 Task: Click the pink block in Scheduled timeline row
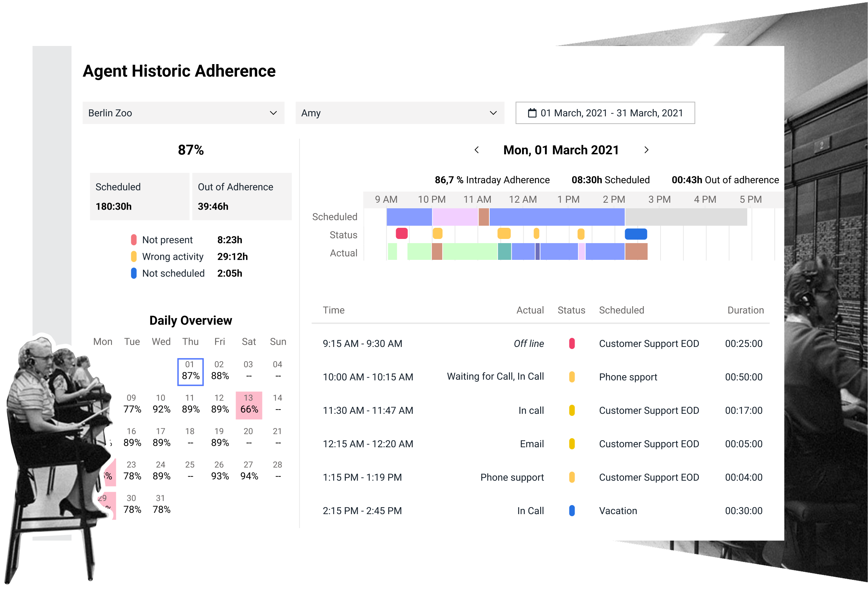(455, 217)
